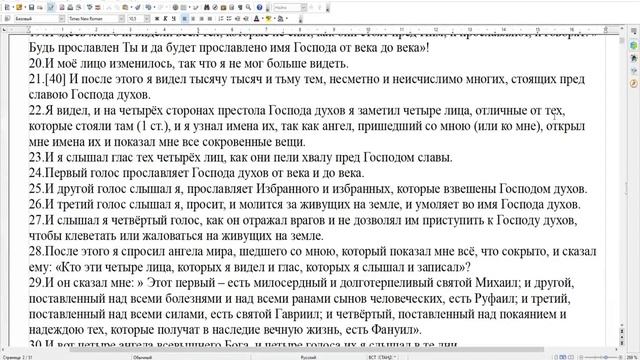Open Find & Replace binoculars icon
This screenshot has height=360, width=640.
point(207,7)
